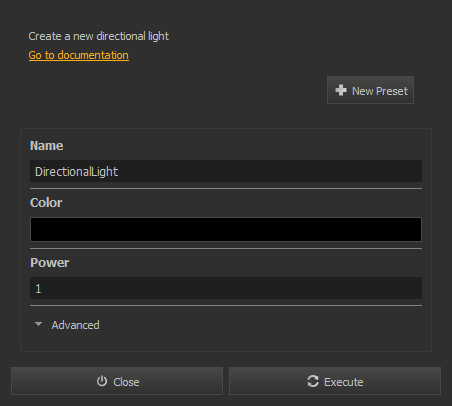This screenshot has width=452, height=406.
Task: Click the Color heading label
Action: pyautogui.click(x=46, y=203)
